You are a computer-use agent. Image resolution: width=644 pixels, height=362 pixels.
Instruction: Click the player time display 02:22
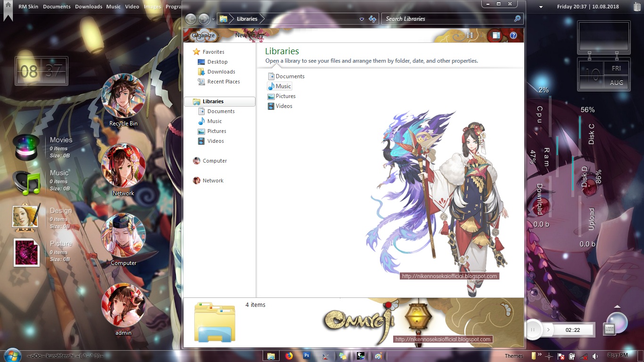tap(573, 330)
